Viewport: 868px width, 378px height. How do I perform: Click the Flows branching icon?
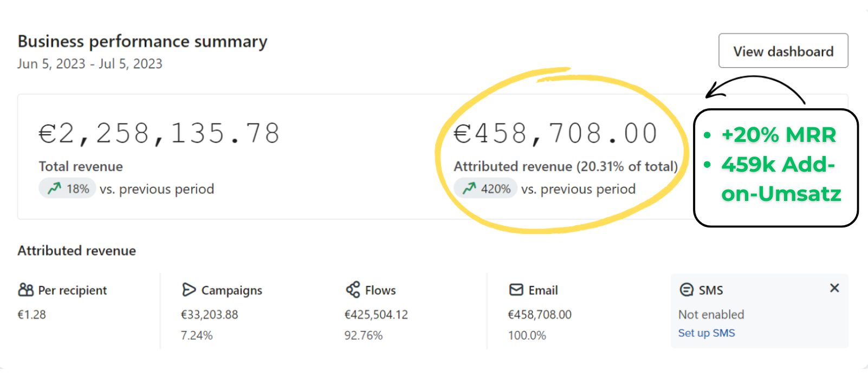353,290
